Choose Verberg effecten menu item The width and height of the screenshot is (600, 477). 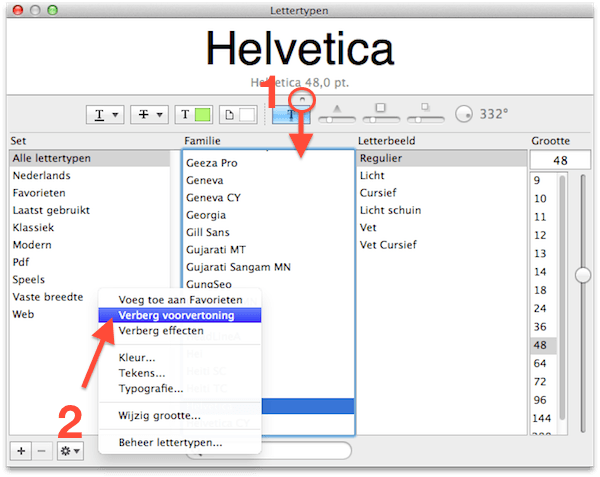point(180,330)
